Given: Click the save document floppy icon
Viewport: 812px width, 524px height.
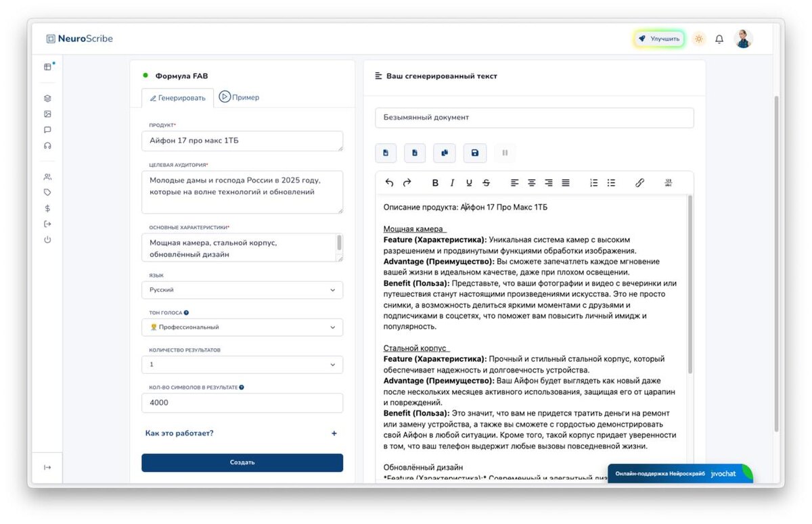Looking at the screenshot, I should 474,153.
